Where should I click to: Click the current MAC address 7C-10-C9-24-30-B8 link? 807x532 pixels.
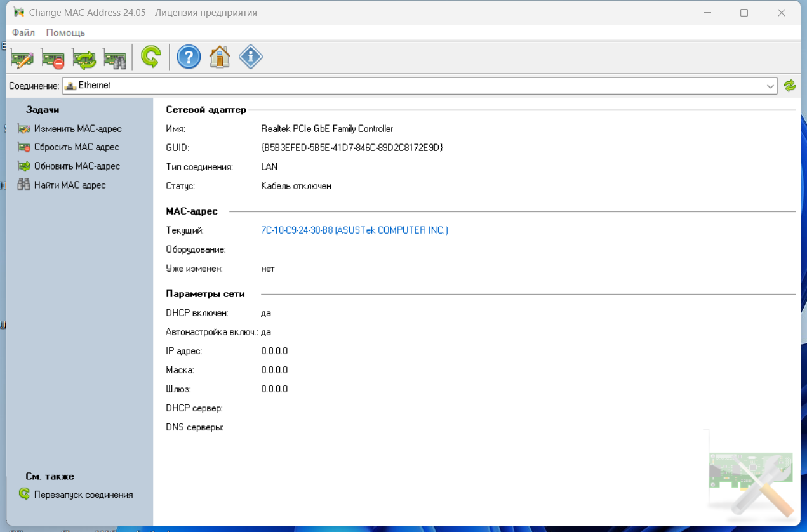tap(354, 230)
